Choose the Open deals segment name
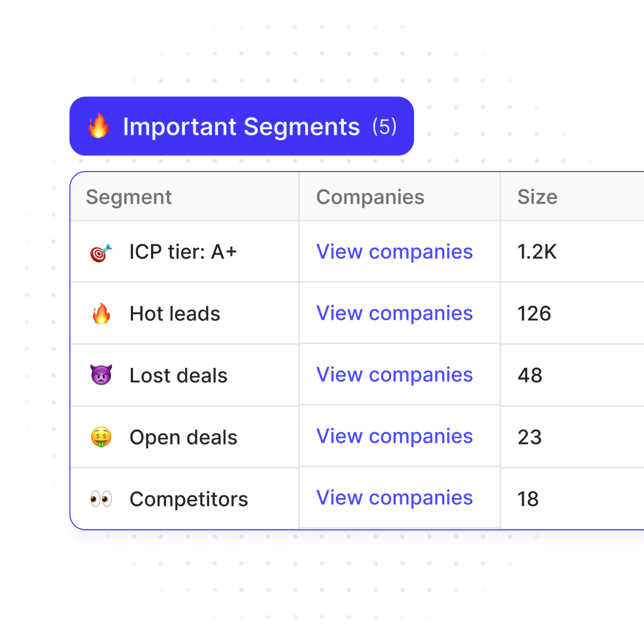This screenshot has width=644, height=644. pyautogui.click(x=183, y=438)
